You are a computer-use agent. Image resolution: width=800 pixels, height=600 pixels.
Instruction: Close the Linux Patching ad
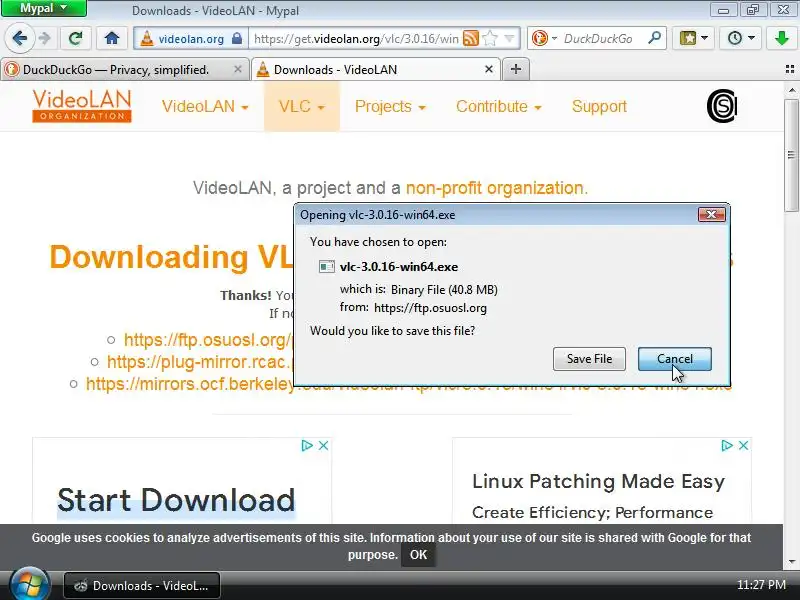[743, 445]
